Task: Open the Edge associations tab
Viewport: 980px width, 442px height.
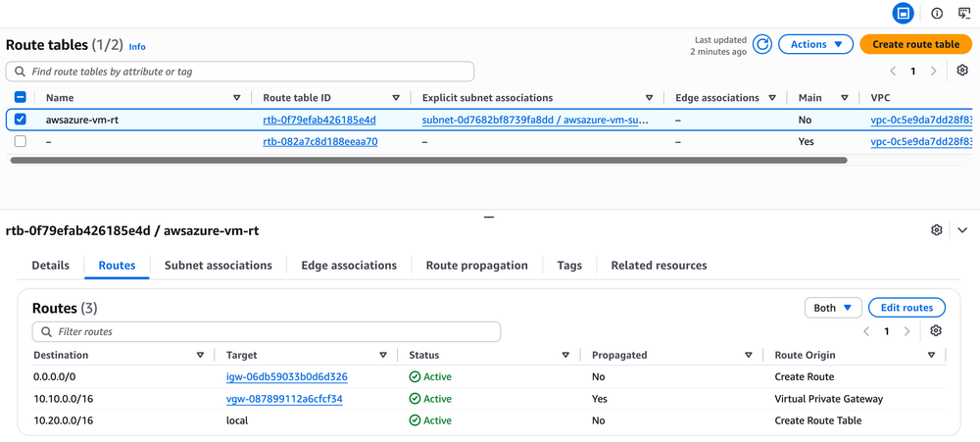Action: (349, 265)
